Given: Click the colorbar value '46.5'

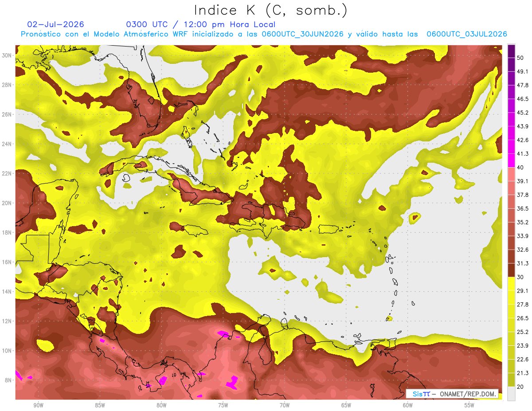Looking at the screenshot, I should 523,98.
